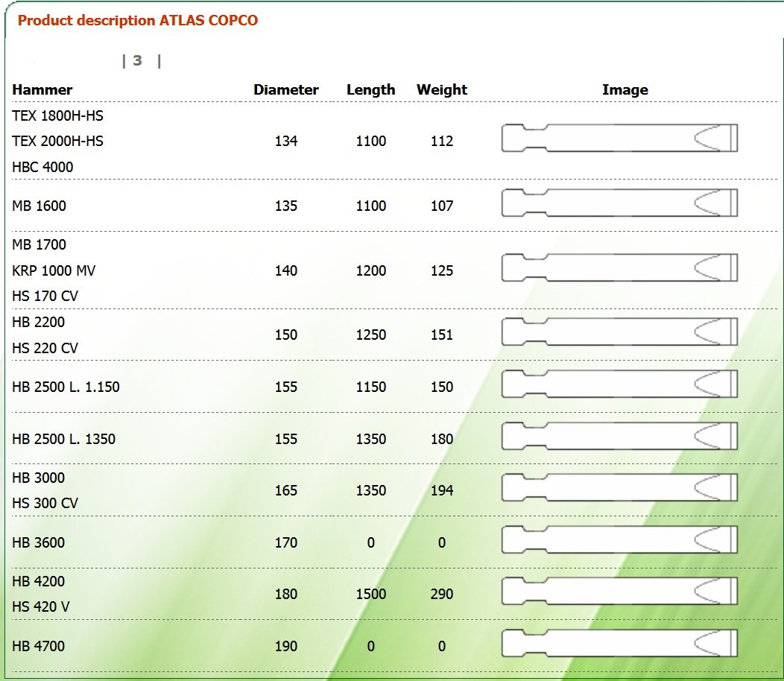
Task: Select the diameter value 170 for HB 3600
Action: pos(286,542)
